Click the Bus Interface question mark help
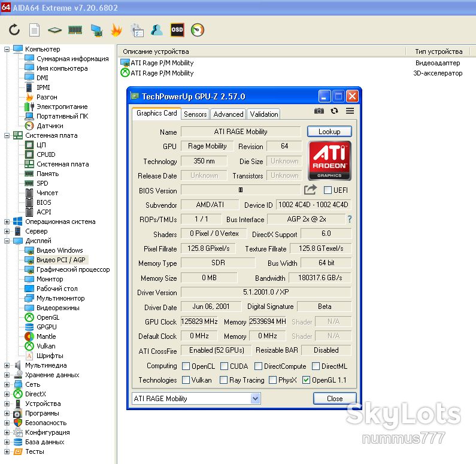Image resolution: width=476 pixels, height=464 pixels. tap(350, 219)
